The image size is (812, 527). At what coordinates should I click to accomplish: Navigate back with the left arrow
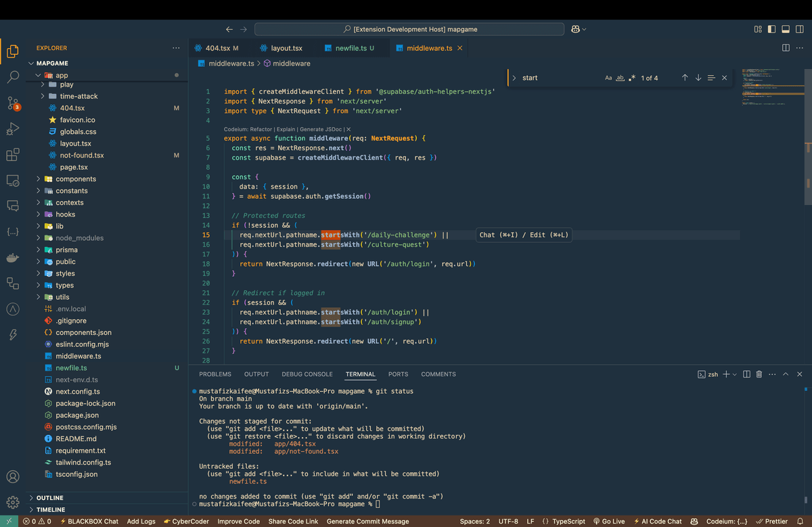tap(229, 29)
